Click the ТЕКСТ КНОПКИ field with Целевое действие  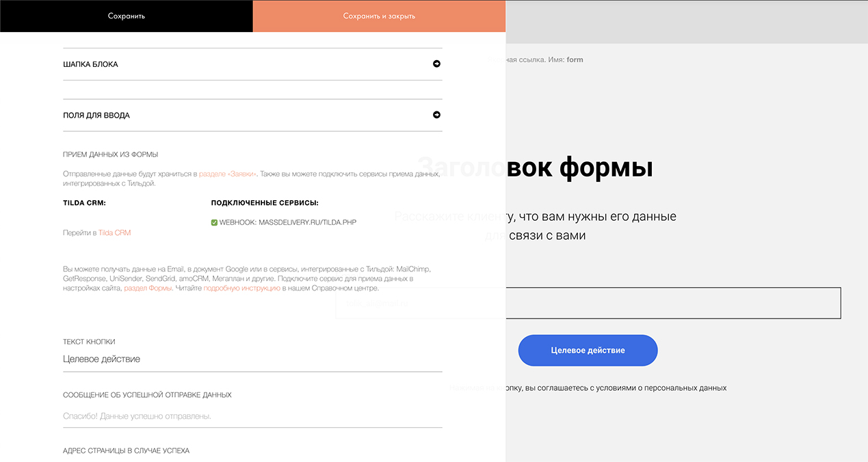click(252, 359)
